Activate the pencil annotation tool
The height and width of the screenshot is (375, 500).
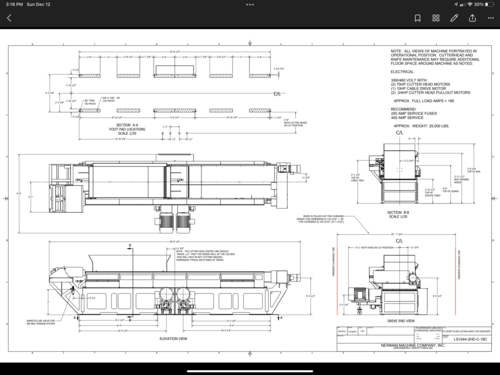pyautogui.click(x=454, y=18)
